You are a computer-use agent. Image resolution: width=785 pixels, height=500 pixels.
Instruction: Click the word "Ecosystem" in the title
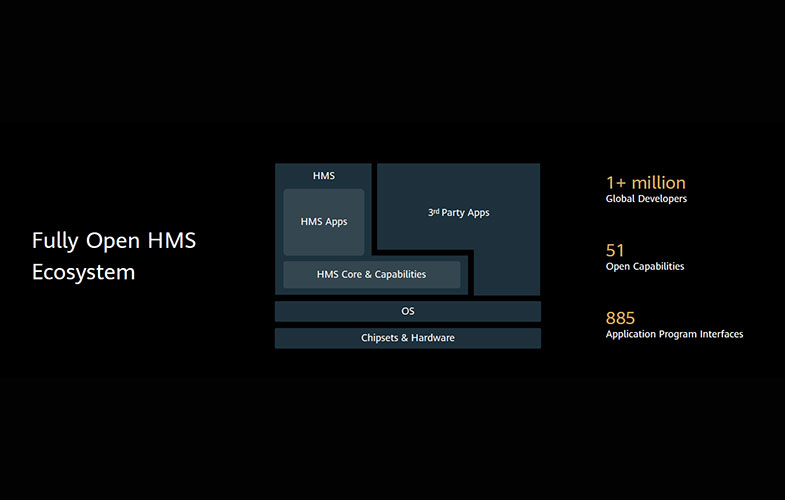(83, 272)
